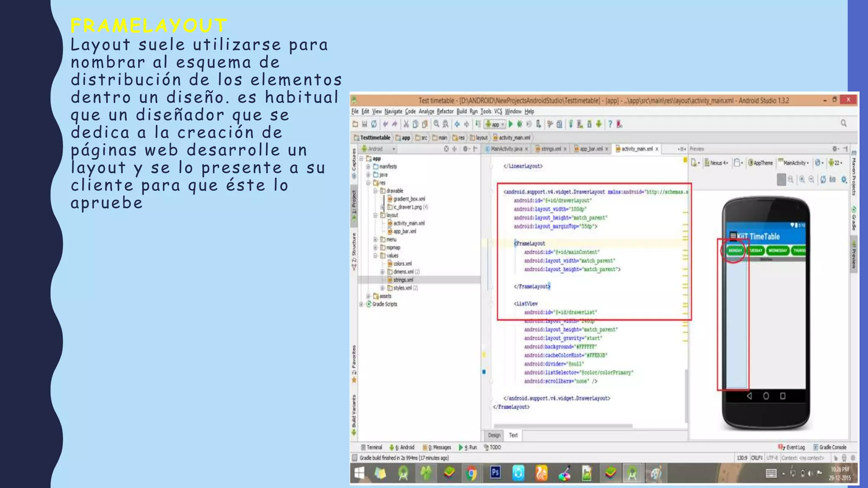Screen dimensions: 868x488
Task: Click the Navigate Forward arrow icon
Action: click(x=466, y=124)
